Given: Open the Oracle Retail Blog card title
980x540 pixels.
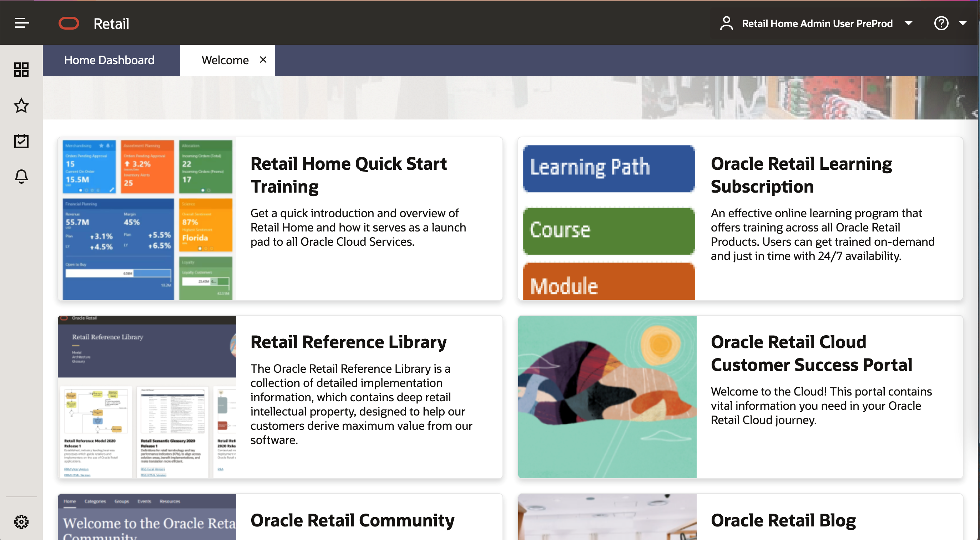Looking at the screenshot, I should pos(783,520).
